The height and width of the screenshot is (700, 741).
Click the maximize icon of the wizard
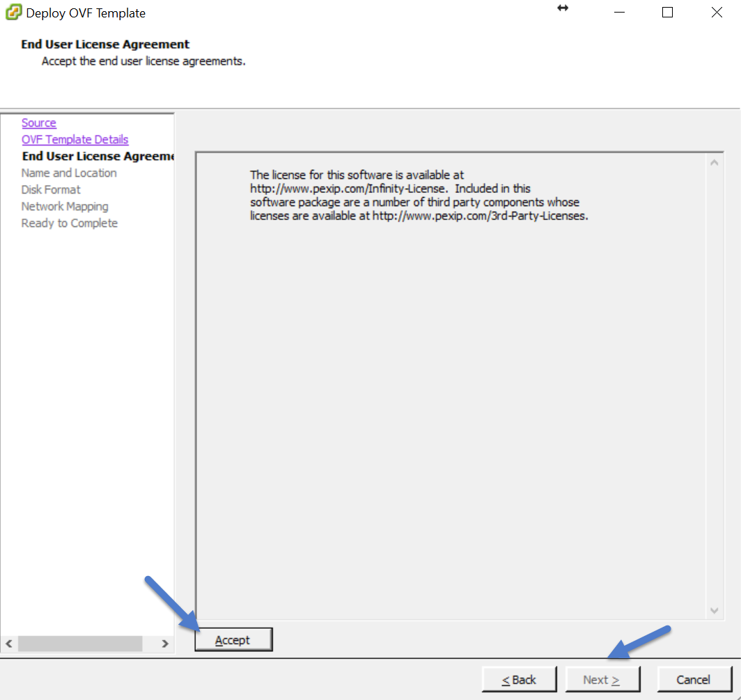pos(667,12)
